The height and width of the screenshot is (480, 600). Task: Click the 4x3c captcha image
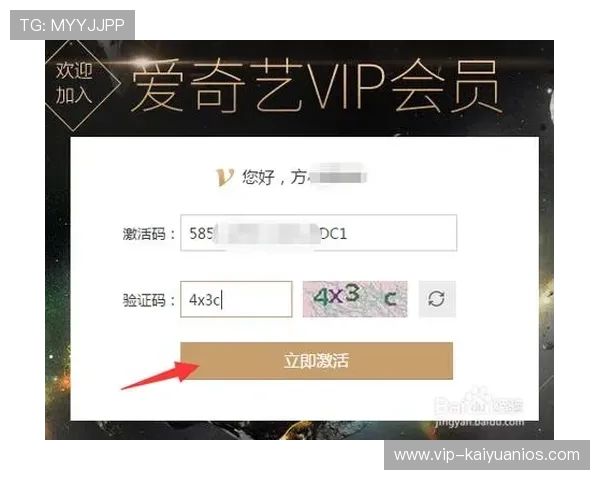tap(355, 299)
